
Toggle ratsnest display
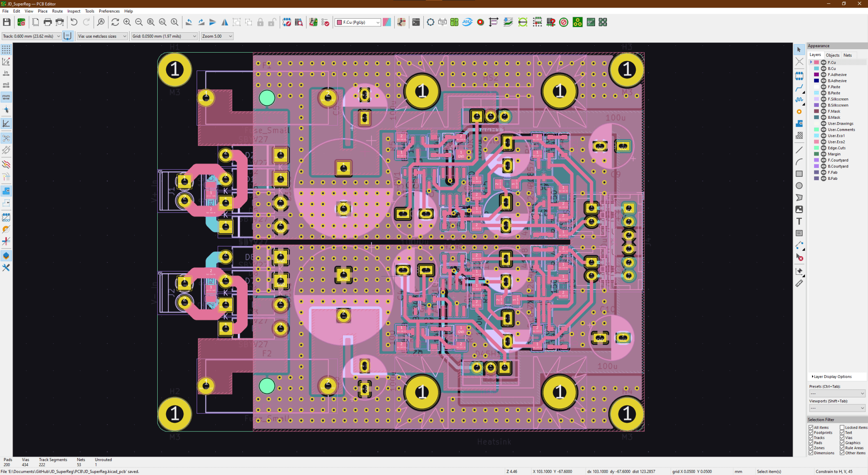[6, 138]
